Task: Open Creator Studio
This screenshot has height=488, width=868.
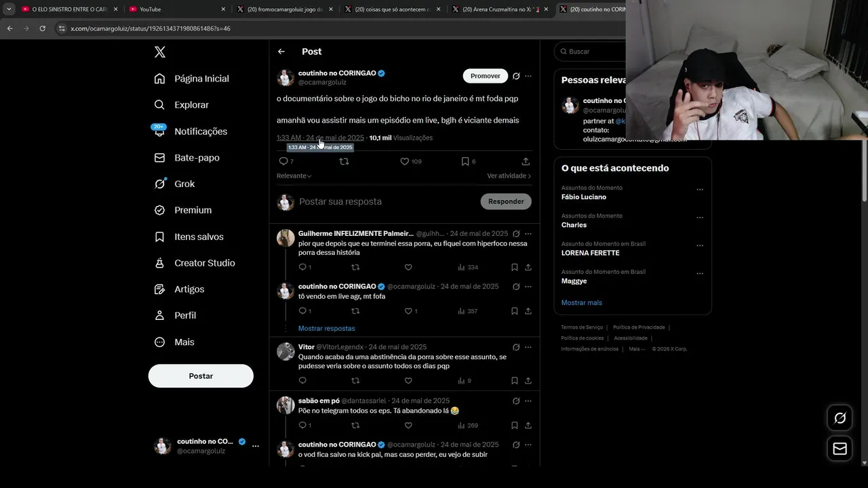Action: (195, 263)
